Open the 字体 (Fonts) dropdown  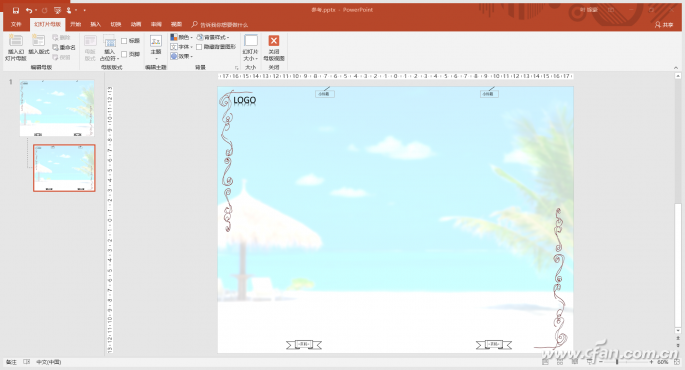click(x=181, y=47)
